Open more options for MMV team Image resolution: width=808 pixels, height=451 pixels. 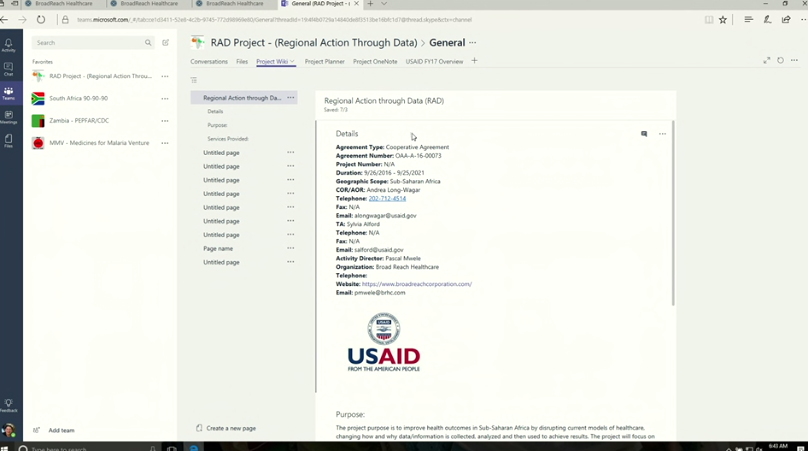point(165,143)
